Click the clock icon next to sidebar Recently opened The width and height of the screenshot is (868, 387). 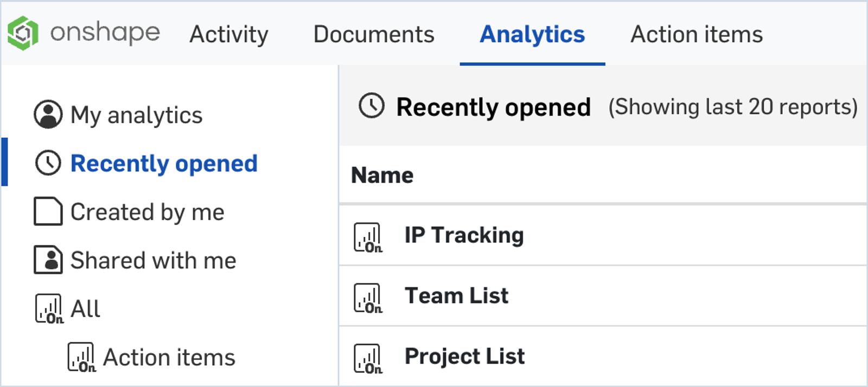(x=48, y=163)
